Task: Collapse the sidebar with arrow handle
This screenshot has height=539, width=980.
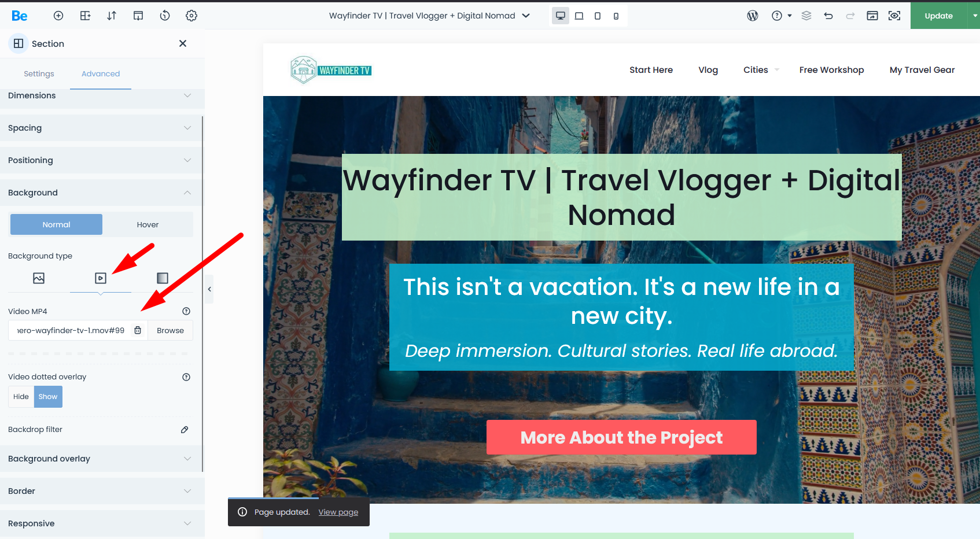Action: coord(209,289)
